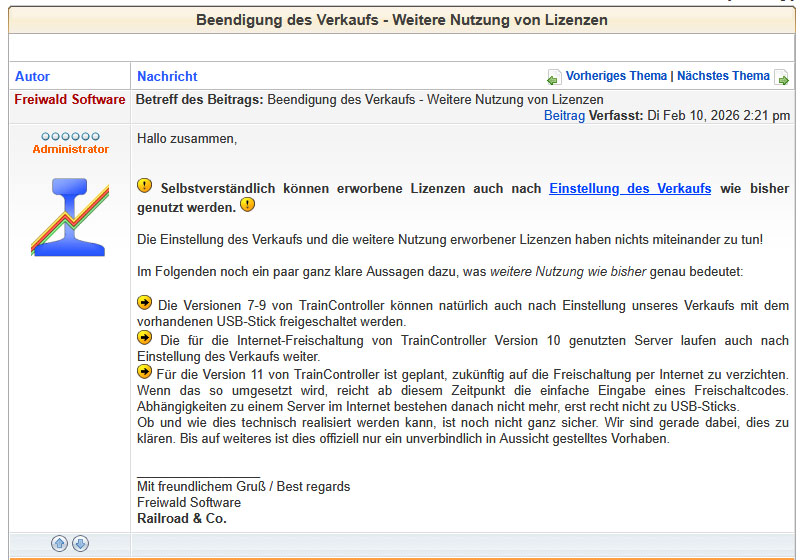Click the next topic arrow icon

point(782,78)
